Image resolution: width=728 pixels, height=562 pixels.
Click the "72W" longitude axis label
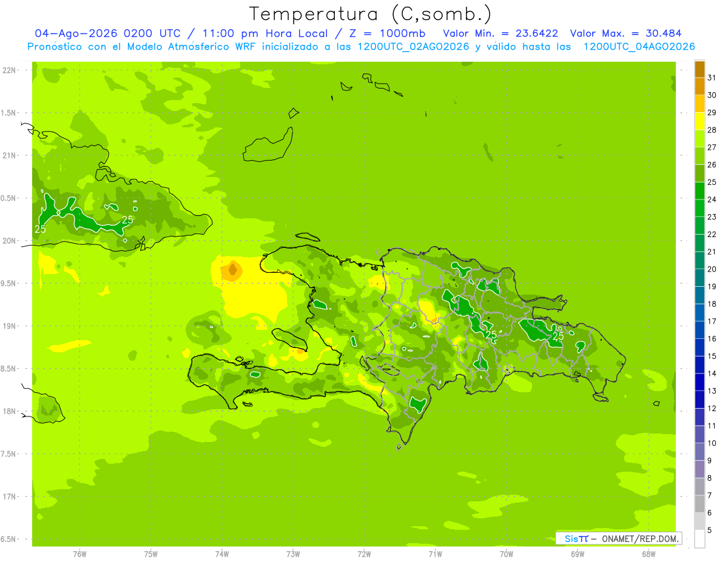[x=364, y=554]
